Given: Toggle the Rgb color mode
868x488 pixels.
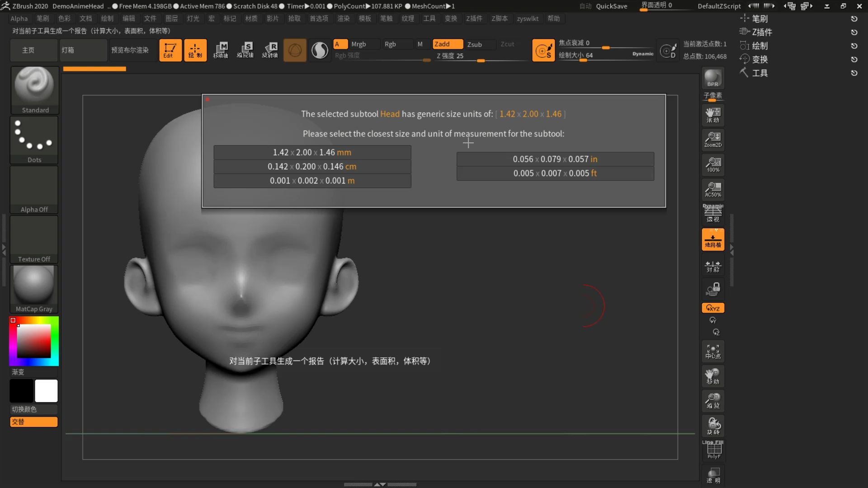Looking at the screenshot, I should point(391,43).
